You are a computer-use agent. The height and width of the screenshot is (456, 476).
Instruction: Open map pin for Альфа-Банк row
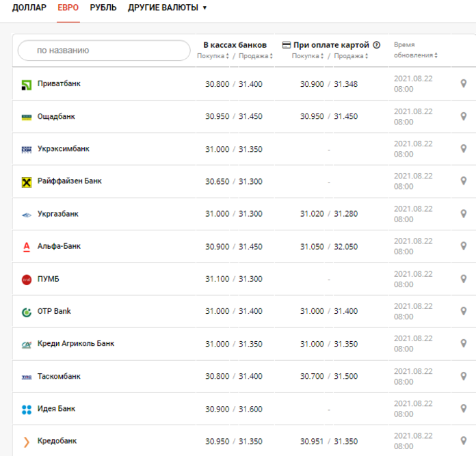click(463, 246)
